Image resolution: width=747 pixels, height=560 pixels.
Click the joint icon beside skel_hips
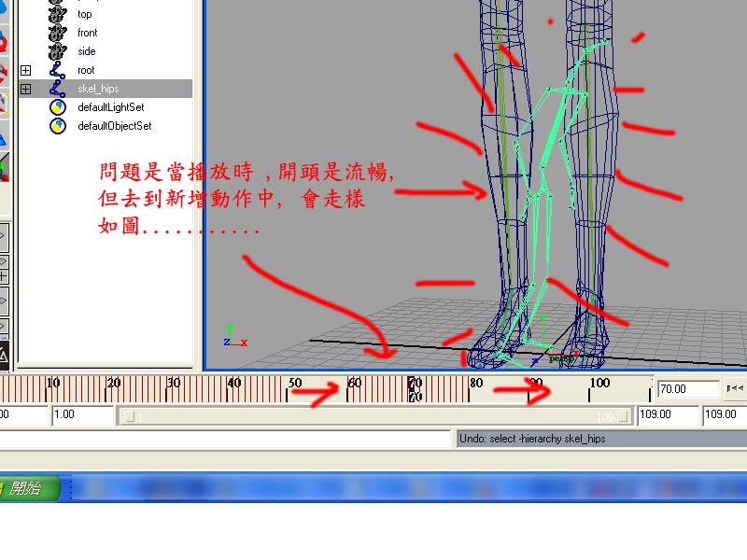(x=57, y=89)
